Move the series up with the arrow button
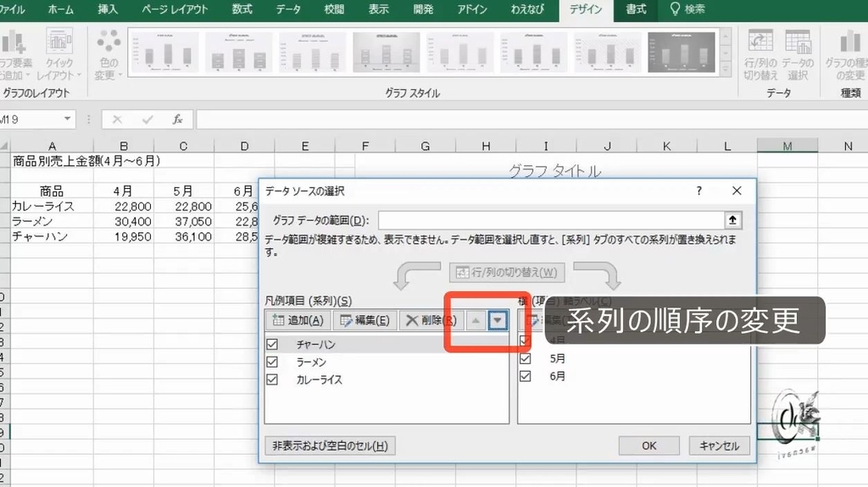The image size is (868, 487). (476, 320)
